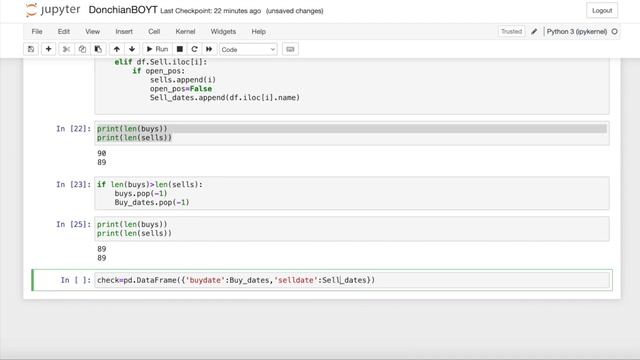Viewport: 640px width, 360px height.
Task: Click the elif df.Sell.iloc[i] line
Action: 161,62
